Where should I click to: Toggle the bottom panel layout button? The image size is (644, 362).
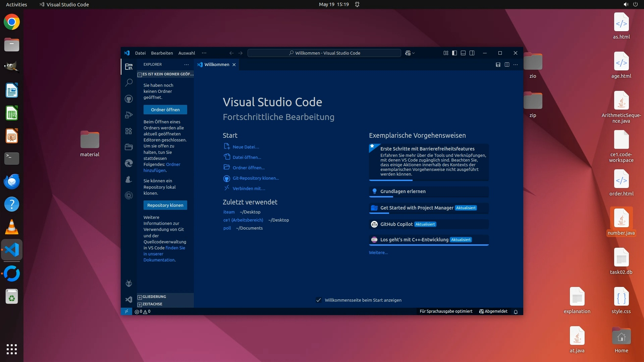[463, 53]
